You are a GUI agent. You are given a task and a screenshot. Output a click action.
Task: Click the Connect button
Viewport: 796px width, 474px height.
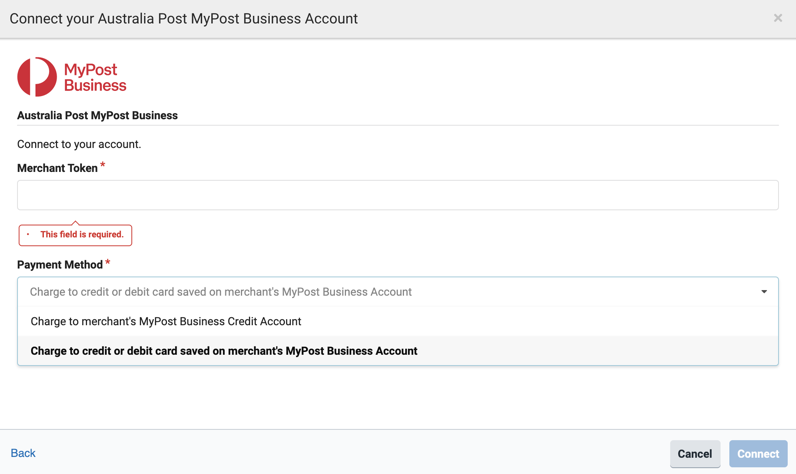[x=758, y=454]
